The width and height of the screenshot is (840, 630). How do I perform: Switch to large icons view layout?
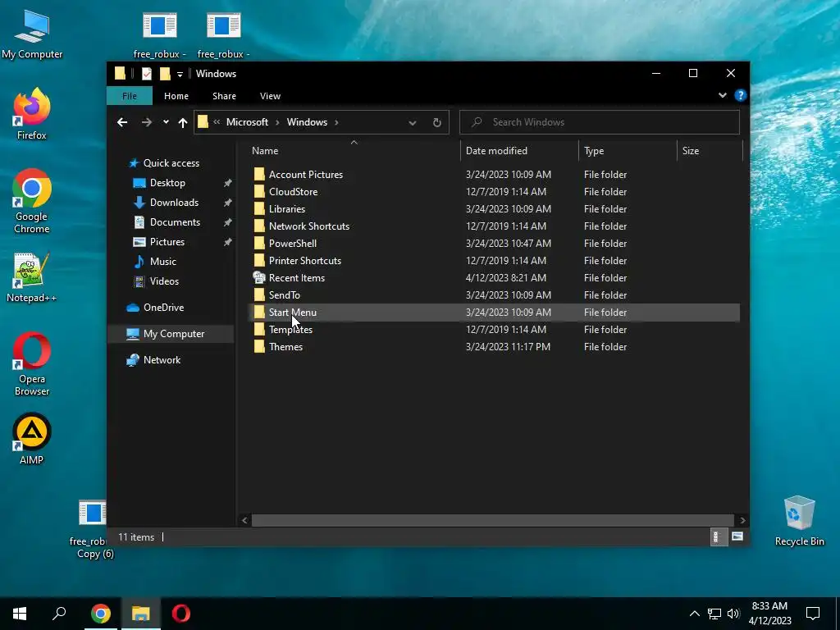point(737,536)
